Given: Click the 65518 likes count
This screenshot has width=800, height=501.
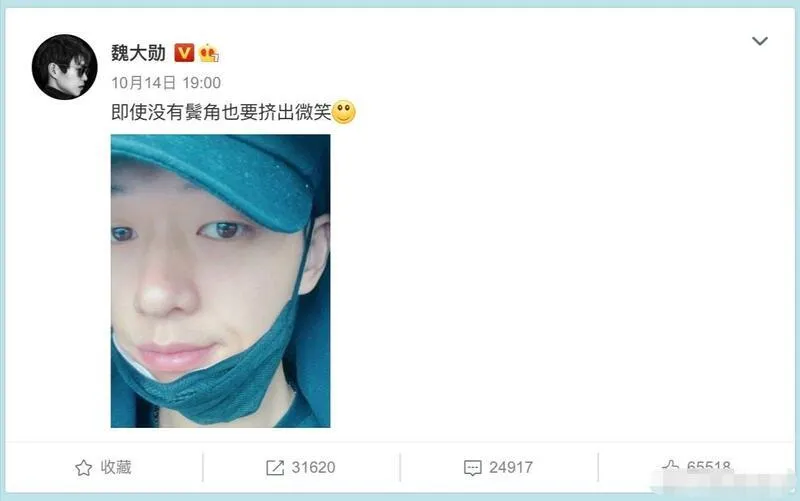Looking at the screenshot, I should pyautogui.click(x=709, y=466).
